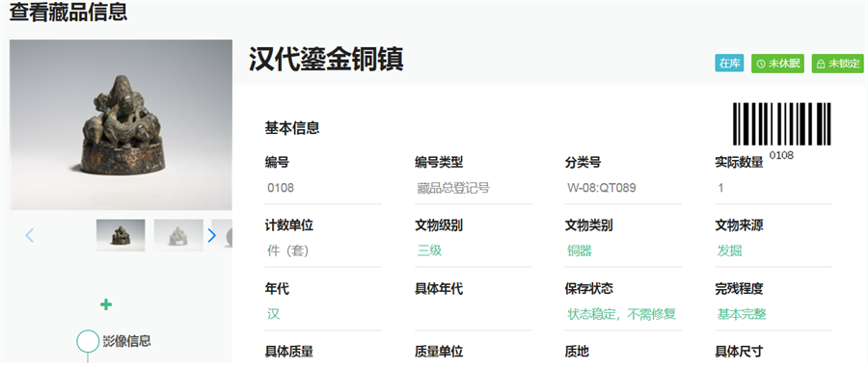868x369 pixels.
Task: Click the 实际数量 field value 1
Action: pos(773,188)
